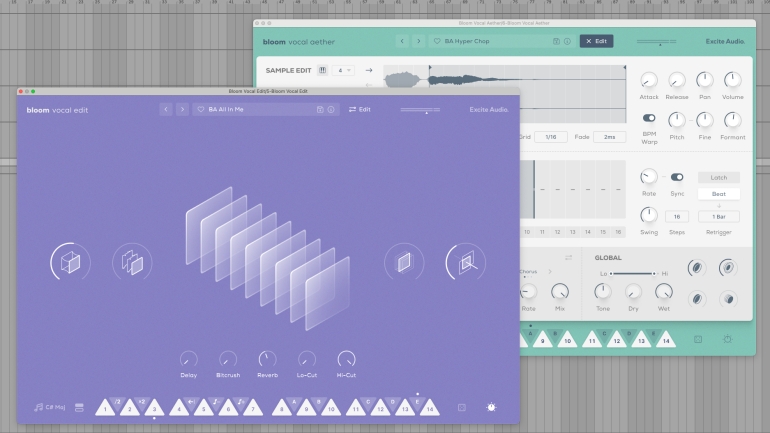Toggle light bulb theme icon in Vocal Edit
Viewport: 770px width, 433px height.
491,407
